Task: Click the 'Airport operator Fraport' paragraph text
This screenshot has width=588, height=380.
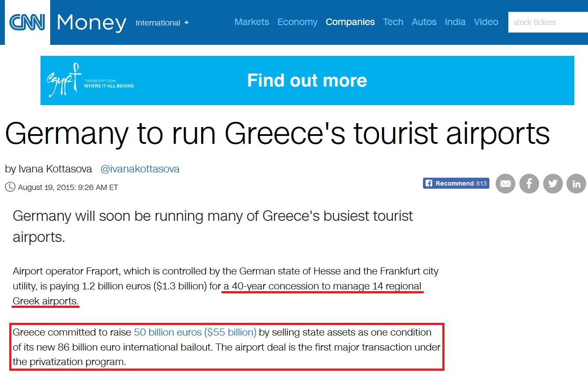Action: point(226,286)
